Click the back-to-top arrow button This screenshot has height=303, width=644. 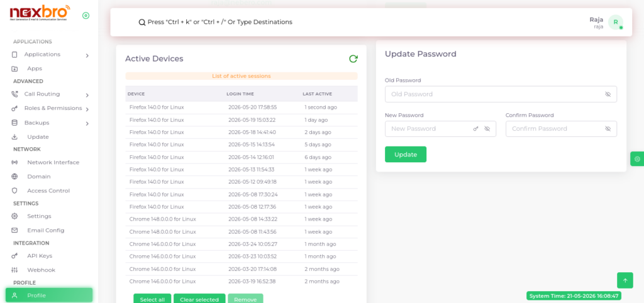(625, 280)
